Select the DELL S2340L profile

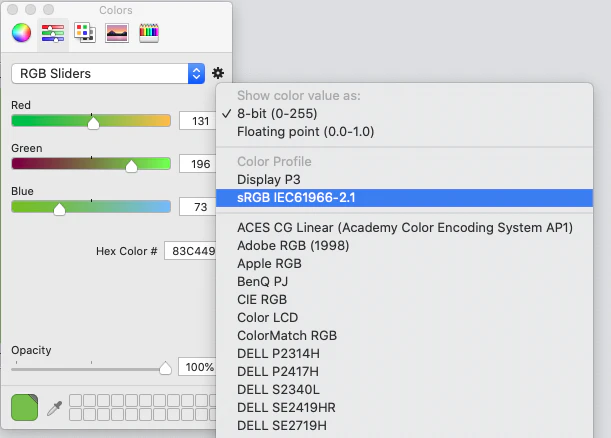pos(404,389)
